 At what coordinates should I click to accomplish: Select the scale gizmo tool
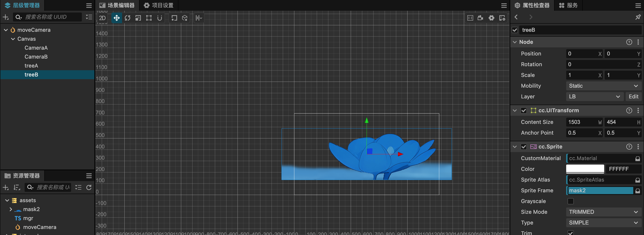[138, 18]
